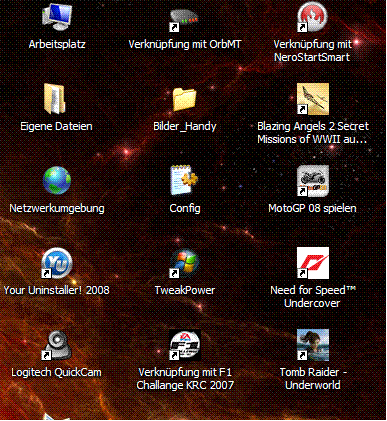This screenshot has height=421, width=387.
Task: Select the "Verknüpfung mit NeroStartSmart" label
Action: pyautogui.click(x=312, y=51)
